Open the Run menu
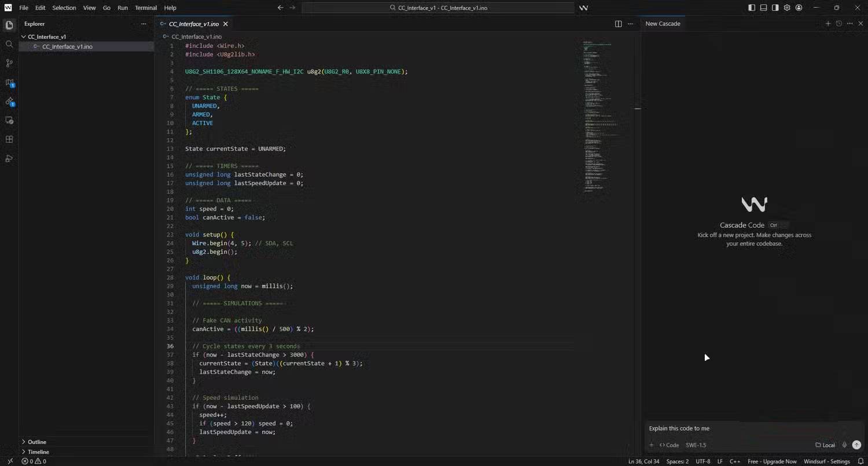 (x=122, y=8)
